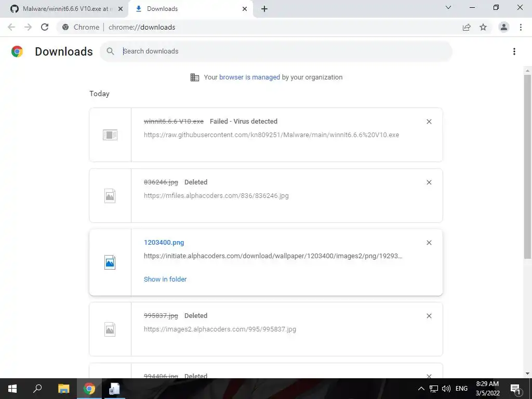Remove 995837.jpg entry from list
The height and width of the screenshot is (399, 532).
coord(429,316)
